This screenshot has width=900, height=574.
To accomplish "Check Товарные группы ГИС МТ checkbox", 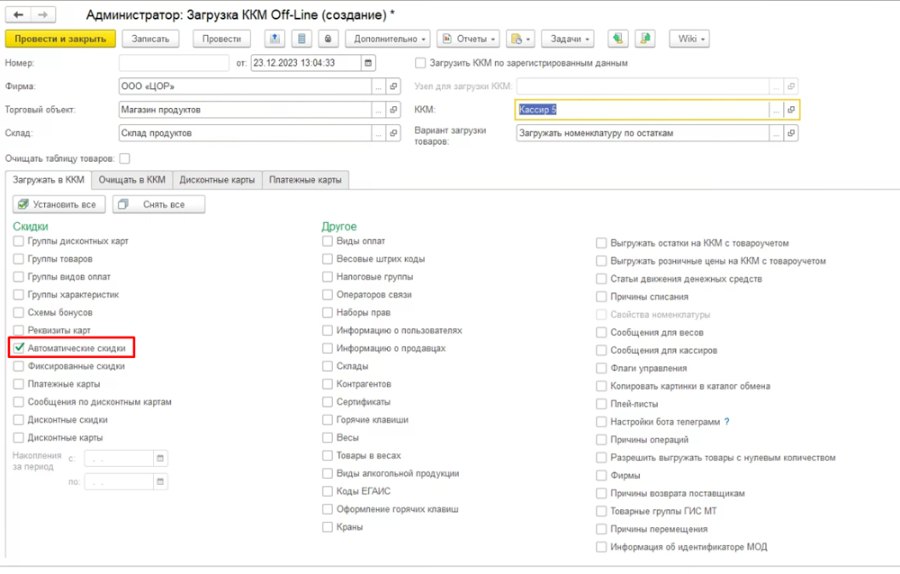I will coord(601,511).
